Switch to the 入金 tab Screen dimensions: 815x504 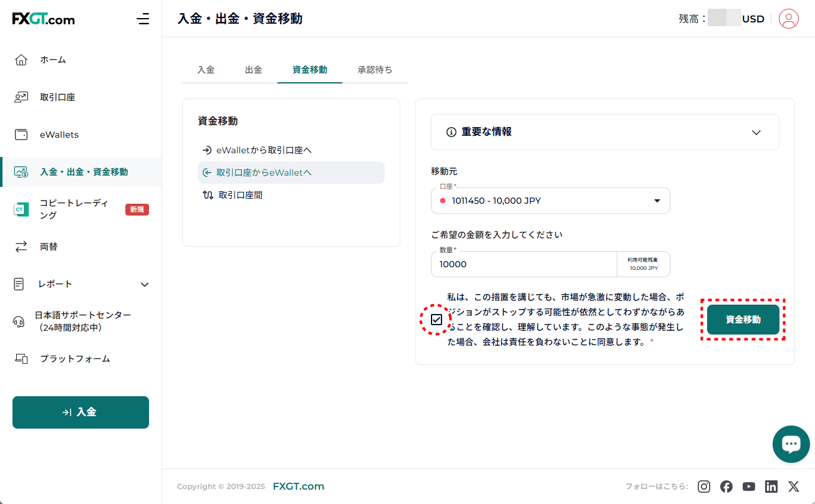206,70
